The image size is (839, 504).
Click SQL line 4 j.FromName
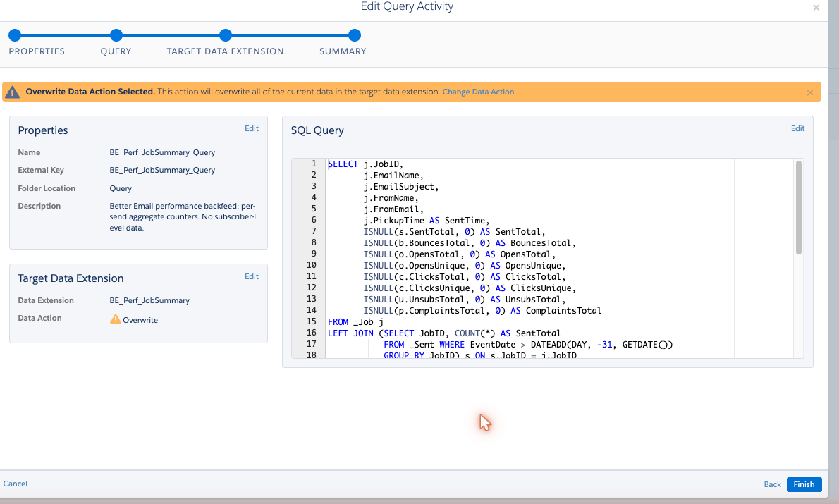tap(391, 198)
